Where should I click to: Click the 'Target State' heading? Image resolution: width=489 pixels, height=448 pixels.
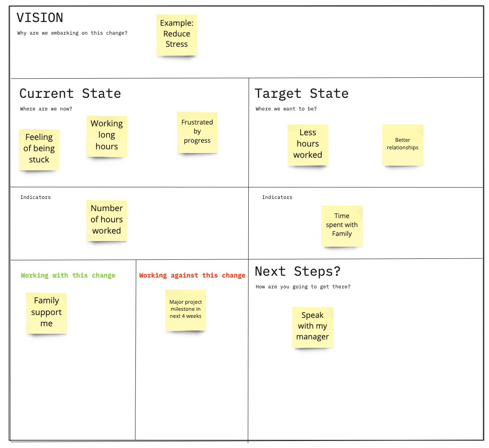301,93
